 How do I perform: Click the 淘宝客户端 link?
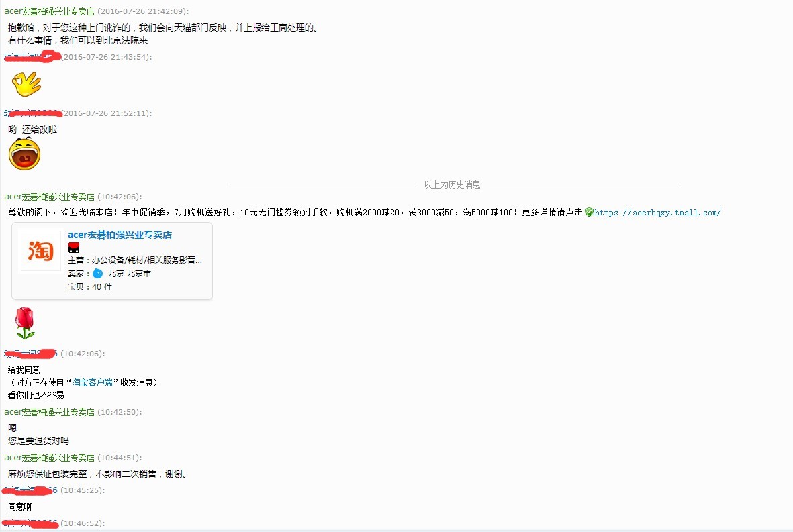[x=92, y=382]
